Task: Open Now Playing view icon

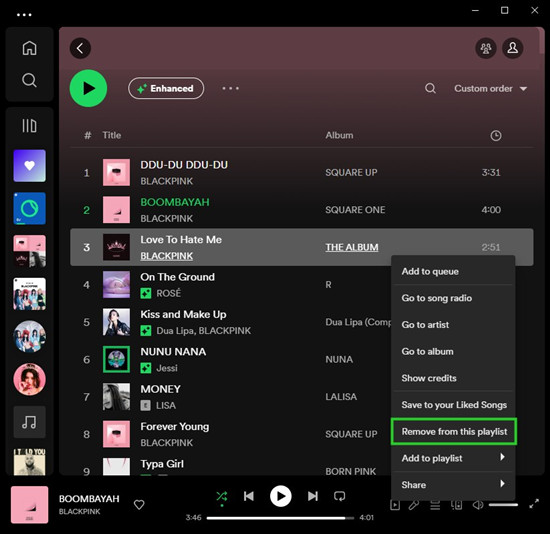Action: 395,505
